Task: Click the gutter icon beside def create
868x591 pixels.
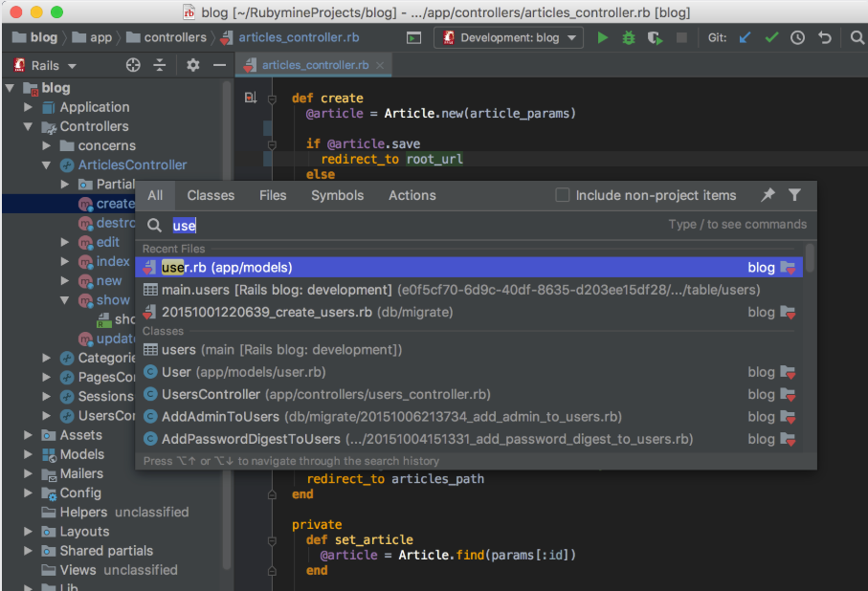Action: (x=251, y=98)
